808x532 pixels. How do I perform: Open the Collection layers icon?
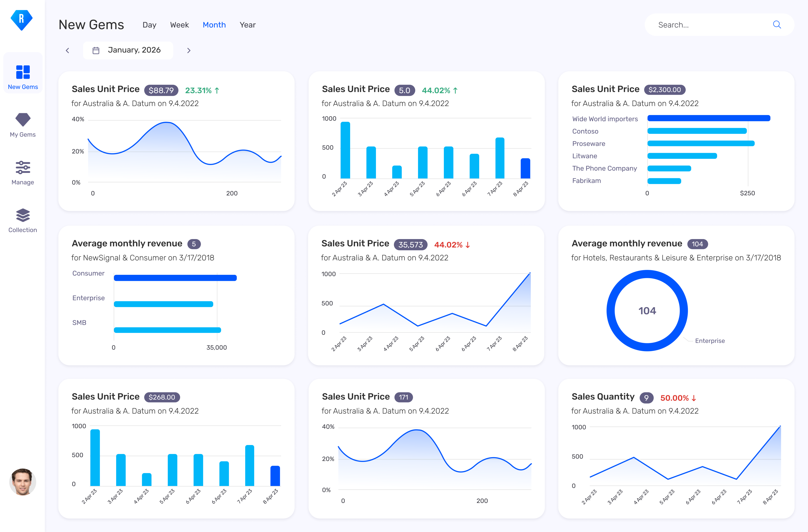pos(23,215)
